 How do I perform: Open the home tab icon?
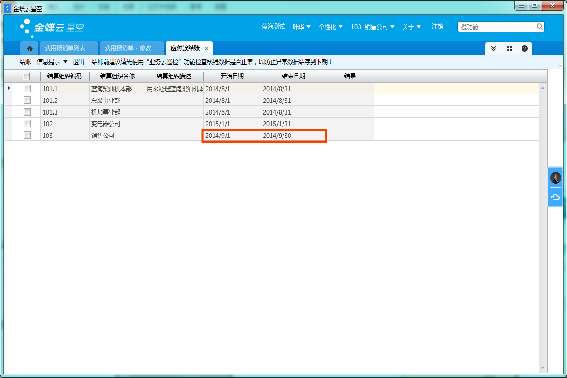(30, 48)
